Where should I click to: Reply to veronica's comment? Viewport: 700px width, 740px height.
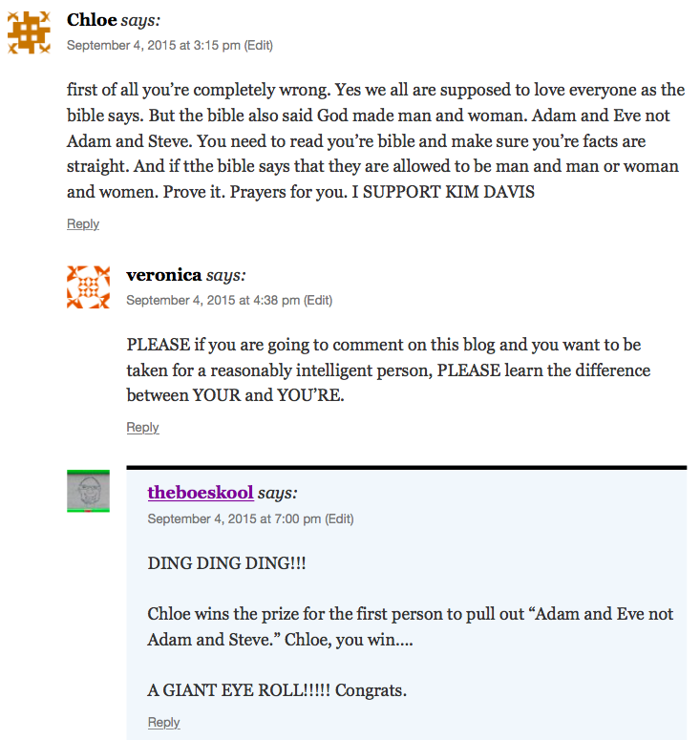click(x=142, y=428)
